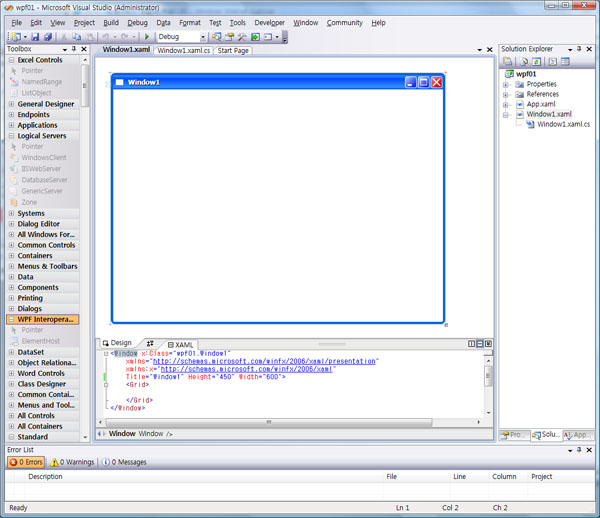600x518 pixels.
Task: Open Properties Window from toolbar icon
Action: pos(229,37)
